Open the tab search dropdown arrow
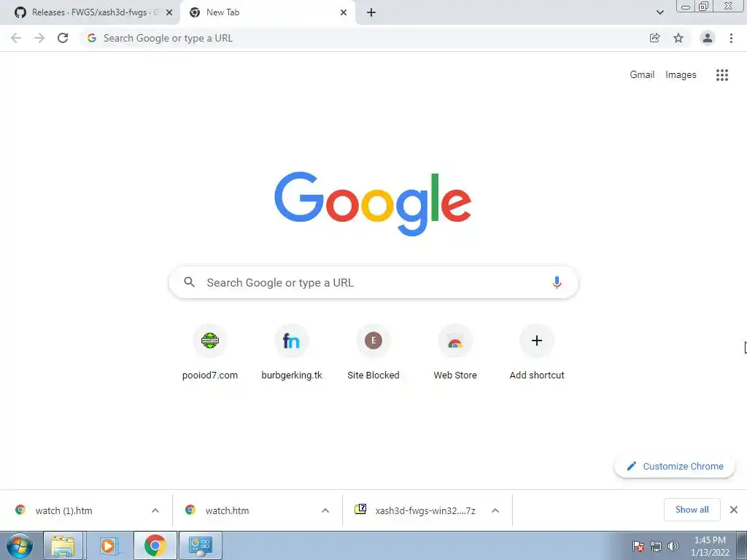The height and width of the screenshot is (560, 747). pyautogui.click(x=659, y=12)
